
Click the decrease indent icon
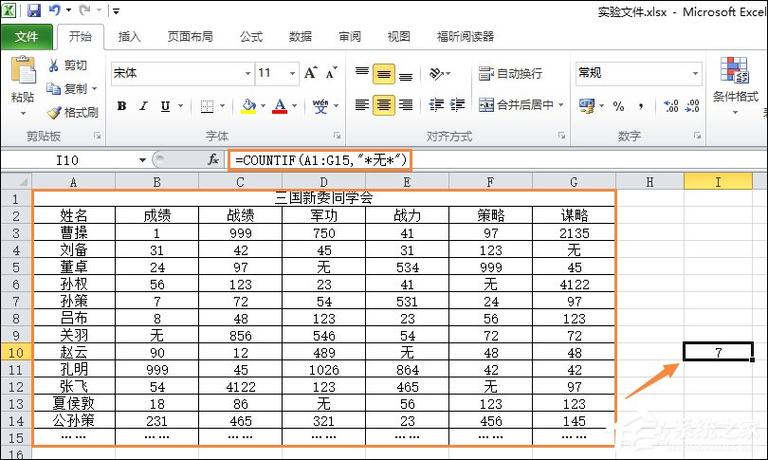point(436,105)
